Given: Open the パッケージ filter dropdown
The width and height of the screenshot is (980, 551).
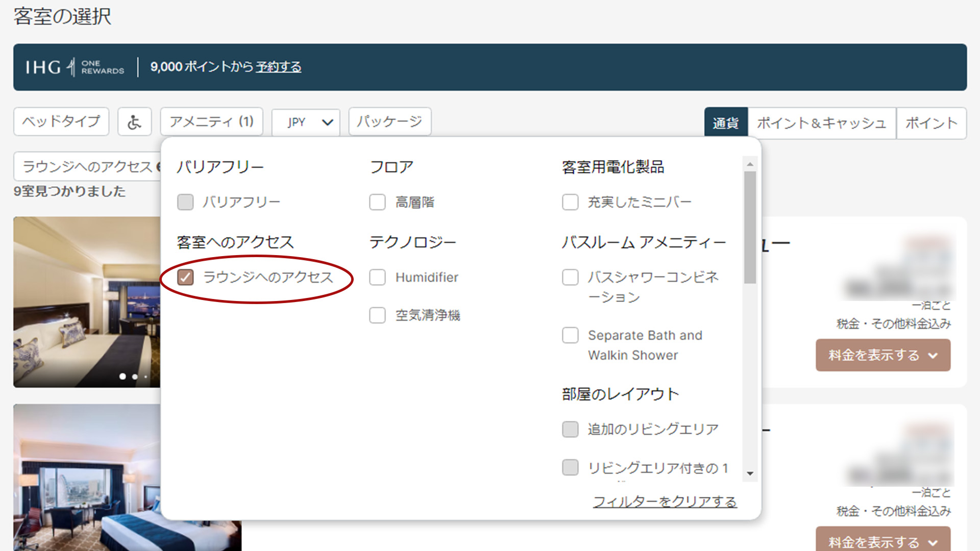Looking at the screenshot, I should pyautogui.click(x=389, y=121).
